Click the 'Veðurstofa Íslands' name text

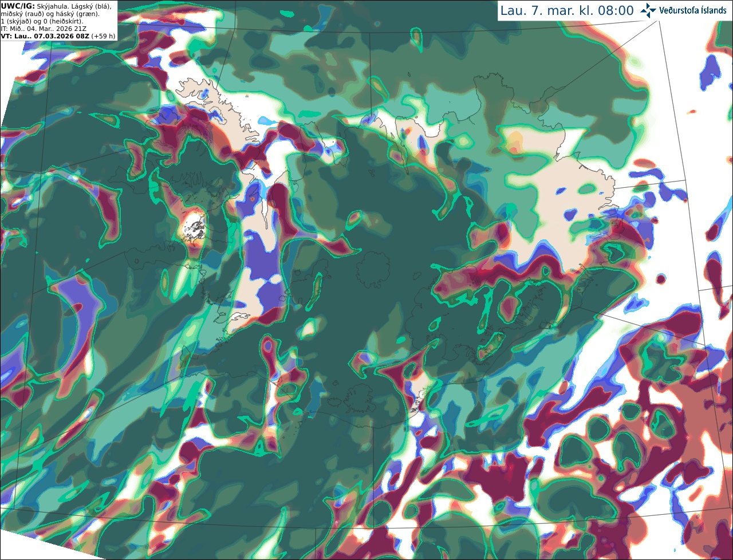pos(693,10)
